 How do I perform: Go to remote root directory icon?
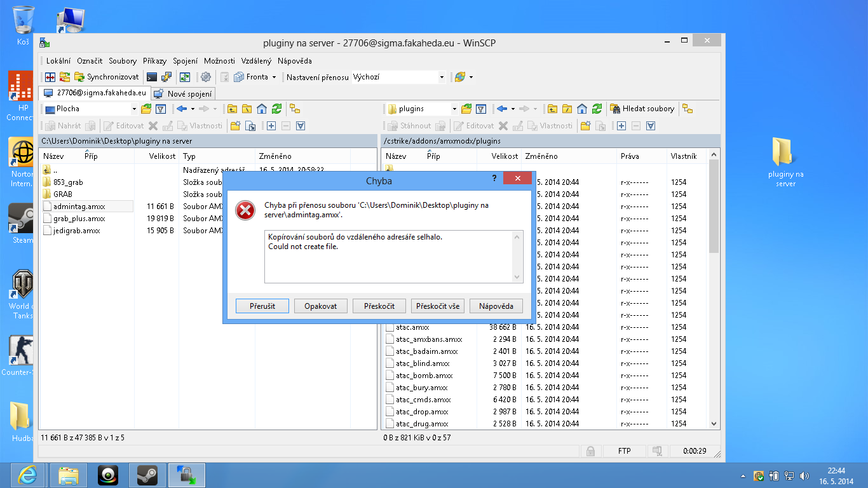click(567, 109)
